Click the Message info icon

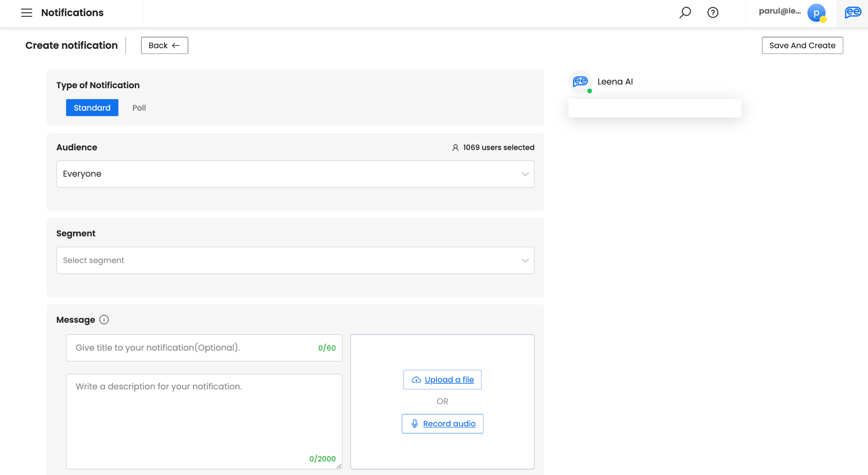click(104, 320)
